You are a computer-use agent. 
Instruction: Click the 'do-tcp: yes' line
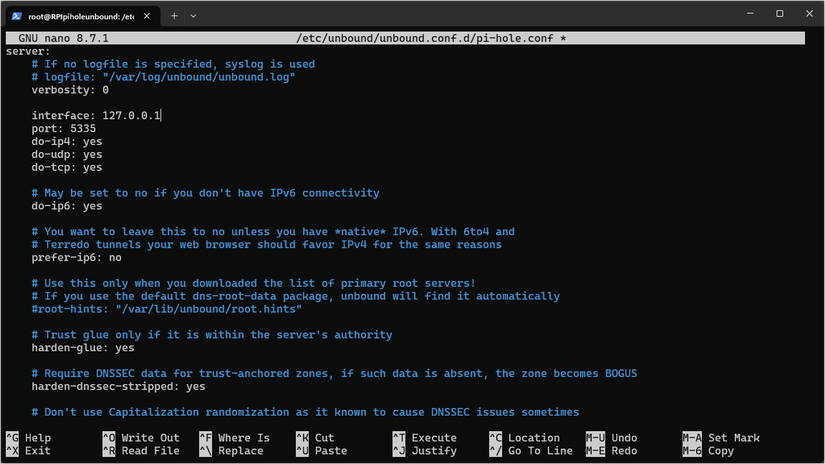coord(67,167)
